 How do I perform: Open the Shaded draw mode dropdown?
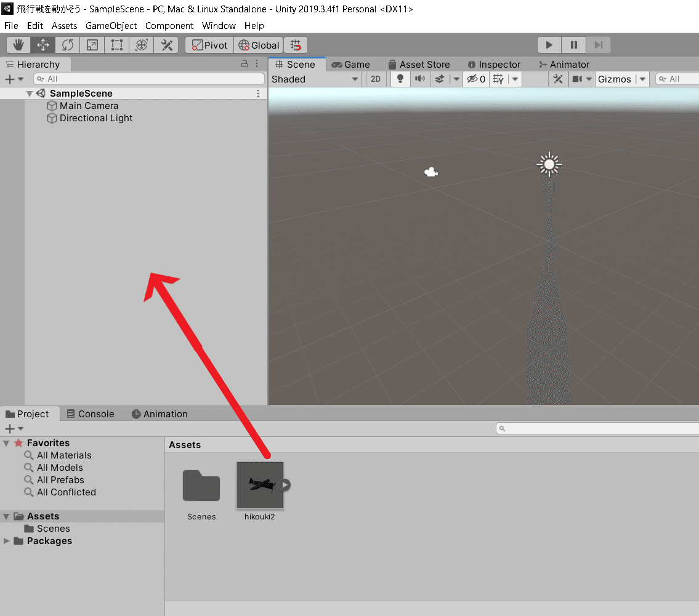coord(315,79)
